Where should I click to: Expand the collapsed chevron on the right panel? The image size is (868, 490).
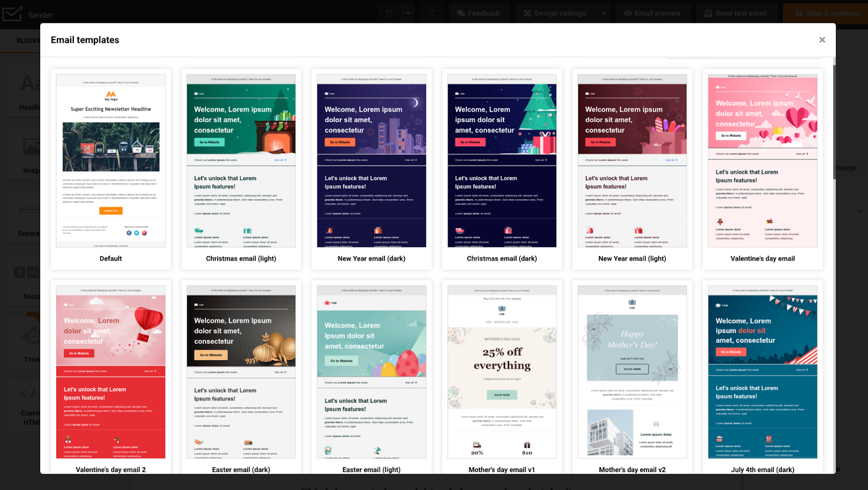(860, 211)
